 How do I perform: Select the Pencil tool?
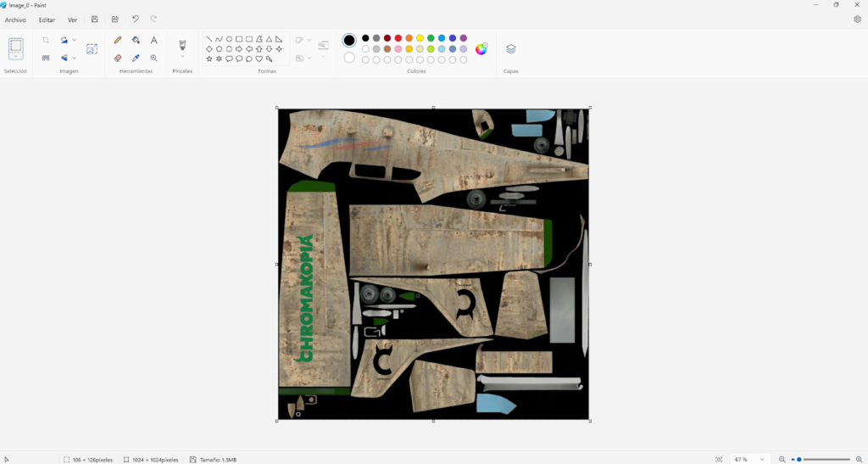[x=118, y=40]
